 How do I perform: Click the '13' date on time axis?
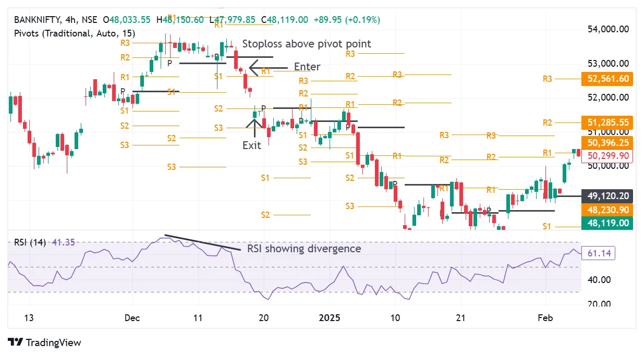(x=29, y=318)
